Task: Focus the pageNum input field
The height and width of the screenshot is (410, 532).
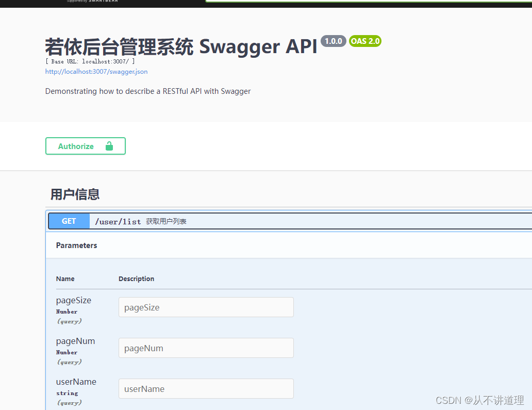Action: [x=206, y=348]
